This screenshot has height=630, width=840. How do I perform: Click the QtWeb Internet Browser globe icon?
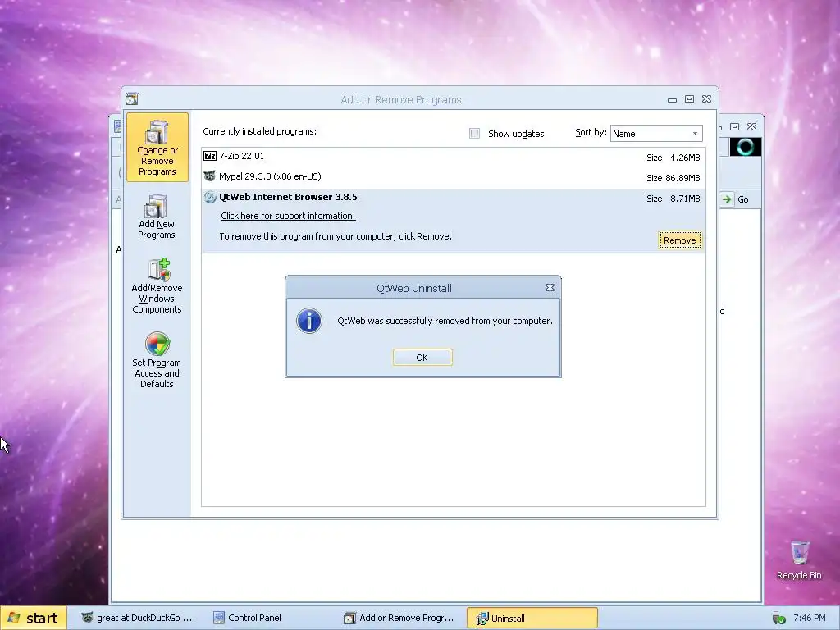tap(209, 197)
